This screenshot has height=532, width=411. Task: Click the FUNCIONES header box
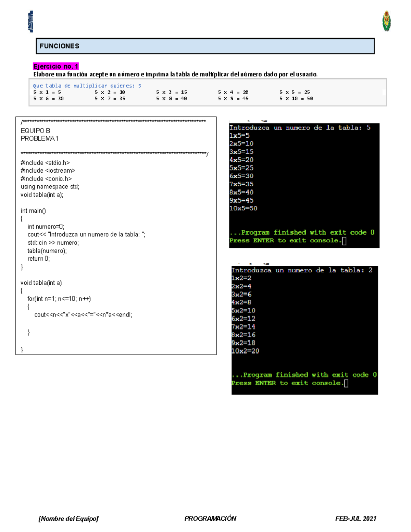click(205, 46)
